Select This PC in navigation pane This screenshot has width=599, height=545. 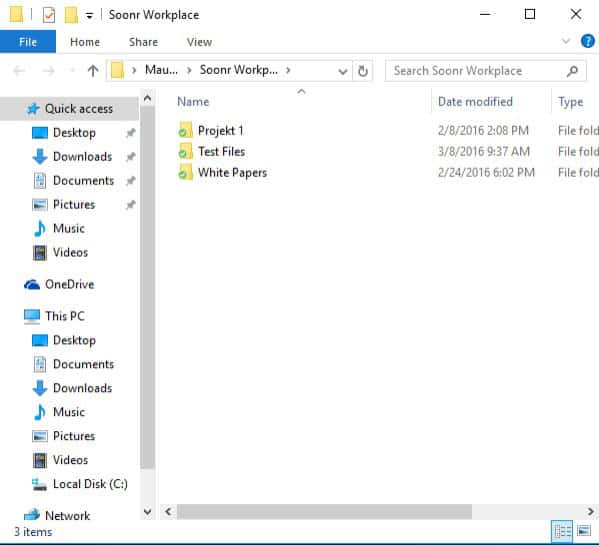(65, 316)
